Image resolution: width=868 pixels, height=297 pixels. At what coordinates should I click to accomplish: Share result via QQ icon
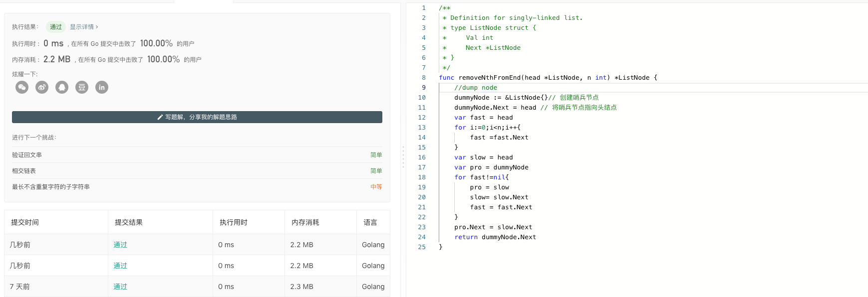[x=62, y=87]
